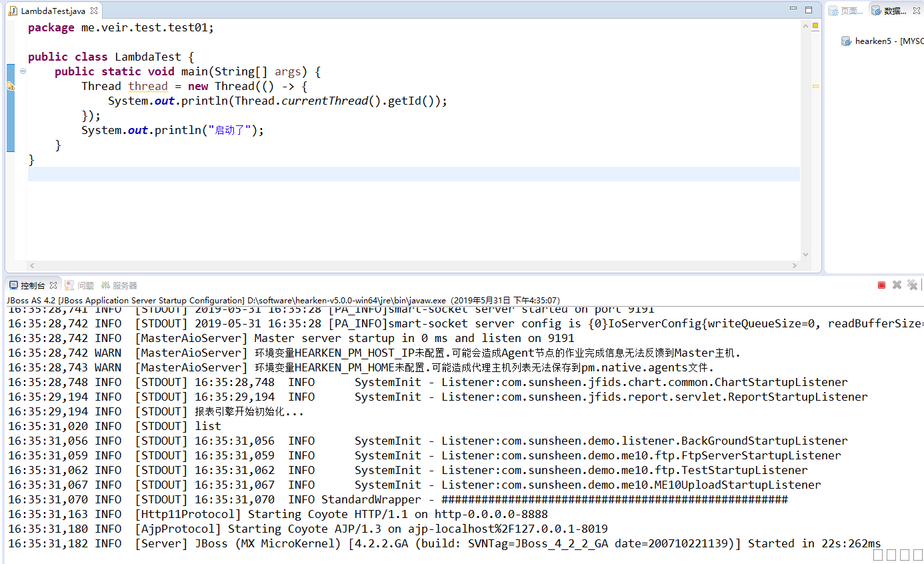Click the warning lightbulb marker in editor gutter

(11, 86)
